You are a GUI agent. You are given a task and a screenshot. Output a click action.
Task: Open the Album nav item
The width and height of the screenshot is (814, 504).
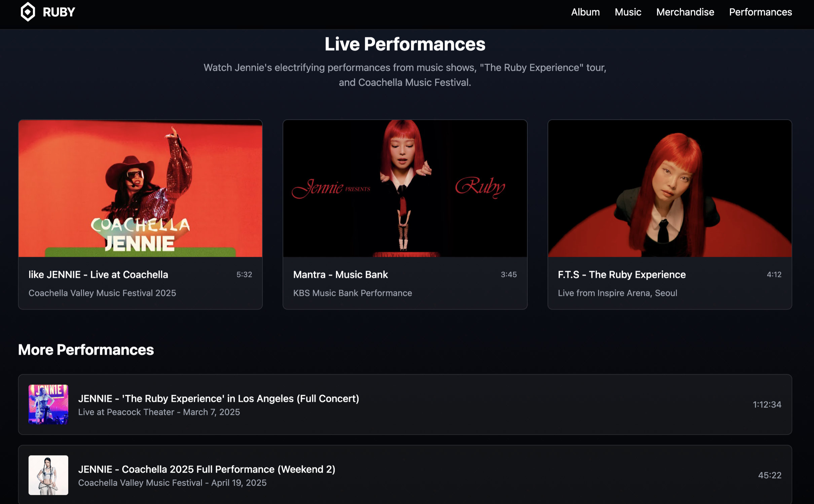tap(585, 12)
